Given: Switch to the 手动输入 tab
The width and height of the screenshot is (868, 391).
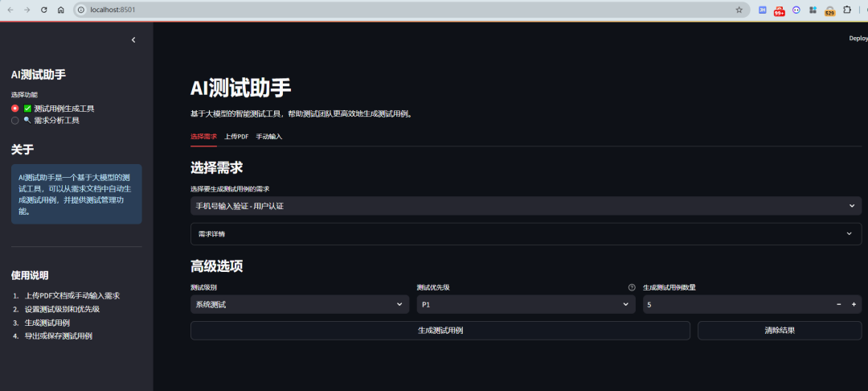Looking at the screenshot, I should 269,136.
